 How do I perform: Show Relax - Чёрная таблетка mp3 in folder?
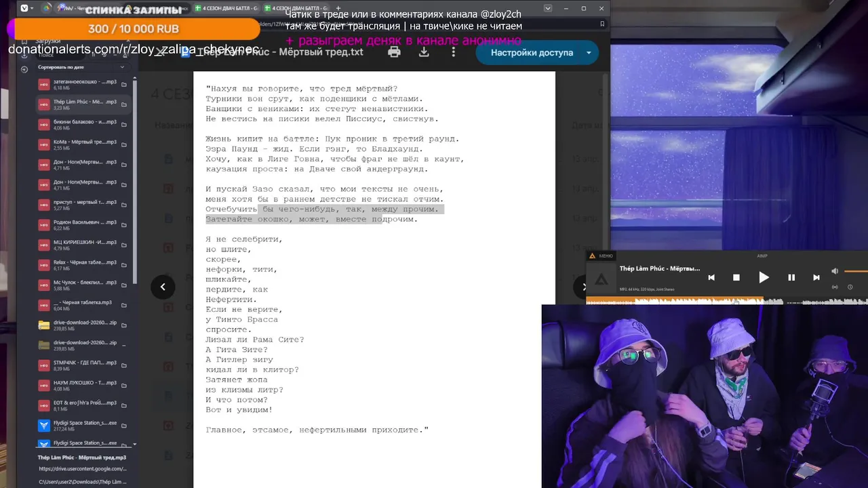pyautogui.click(x=123, y=265)
